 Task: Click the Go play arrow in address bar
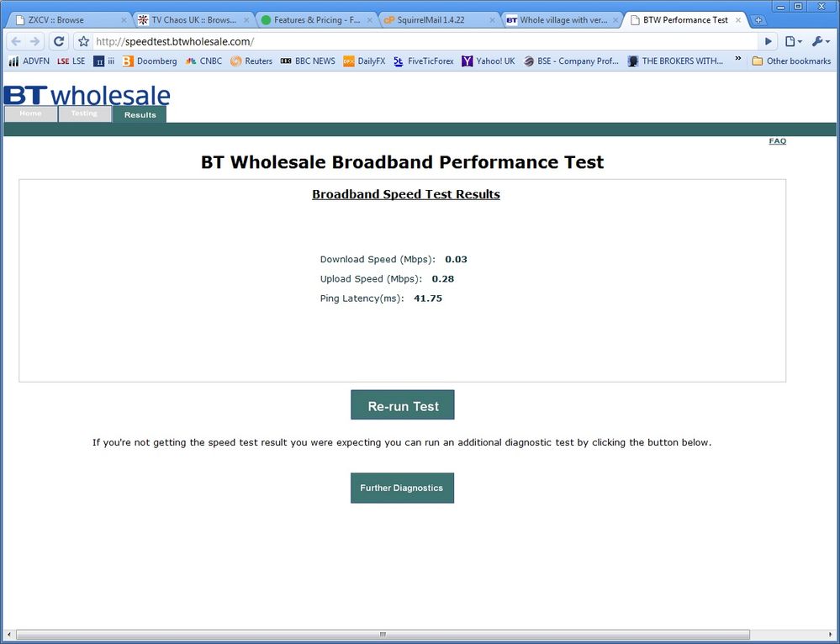pyautogui.click(x=769, y=41)
